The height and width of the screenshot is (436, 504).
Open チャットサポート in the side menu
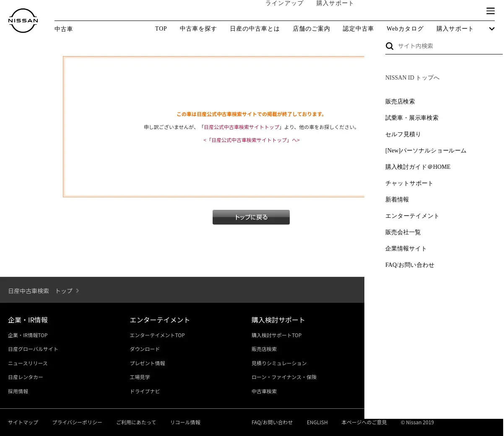point(409,183)
